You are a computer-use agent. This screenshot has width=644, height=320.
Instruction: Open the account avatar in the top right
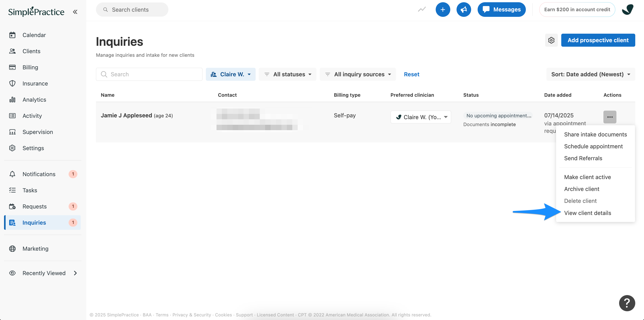[627, 9]
